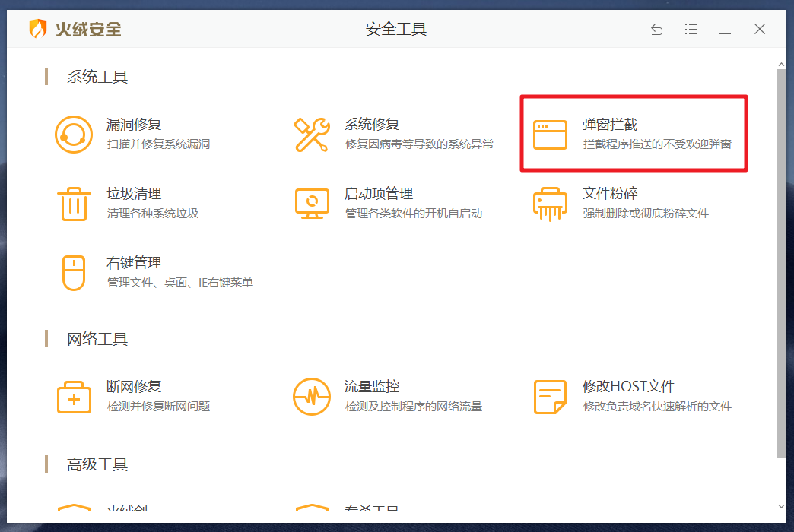
Task: Open the 弹窗拦截 window icon
Action: pos(550,135)
